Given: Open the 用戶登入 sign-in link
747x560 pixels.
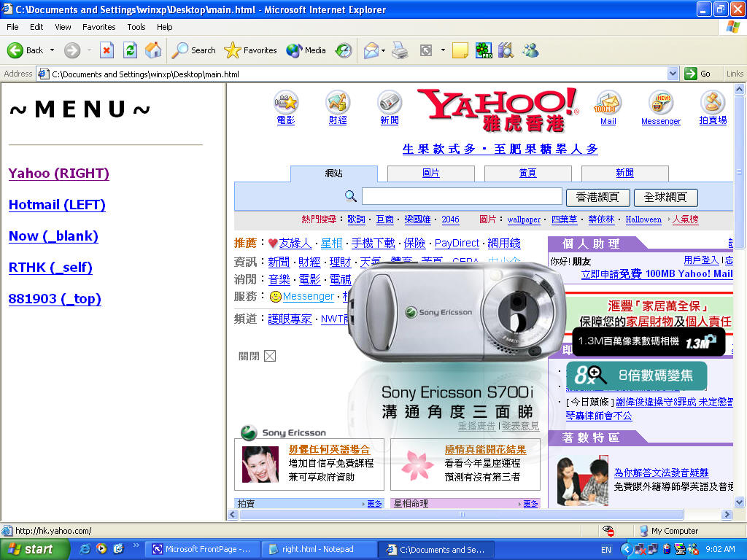Looking at the screenshot, I should pyautogui.click(x=701, y=260).
